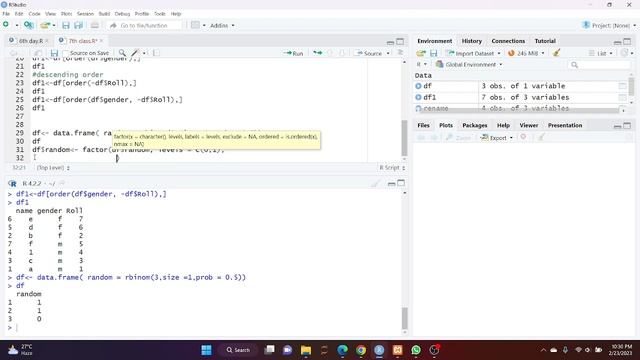The height and width of the screenshot is (360, 640).
Task: Open the Project: (None) dropdown
Action: coord(609,25)
